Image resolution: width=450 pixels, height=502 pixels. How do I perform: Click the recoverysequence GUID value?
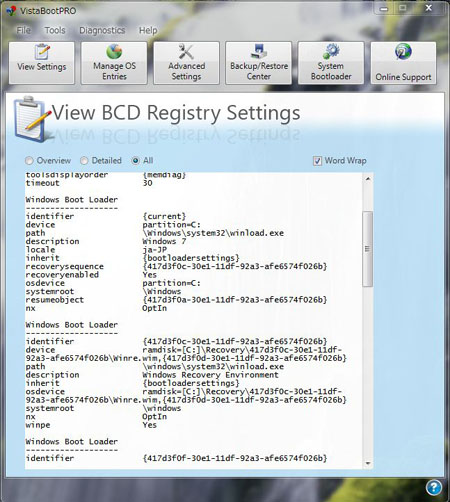point(235,266)
